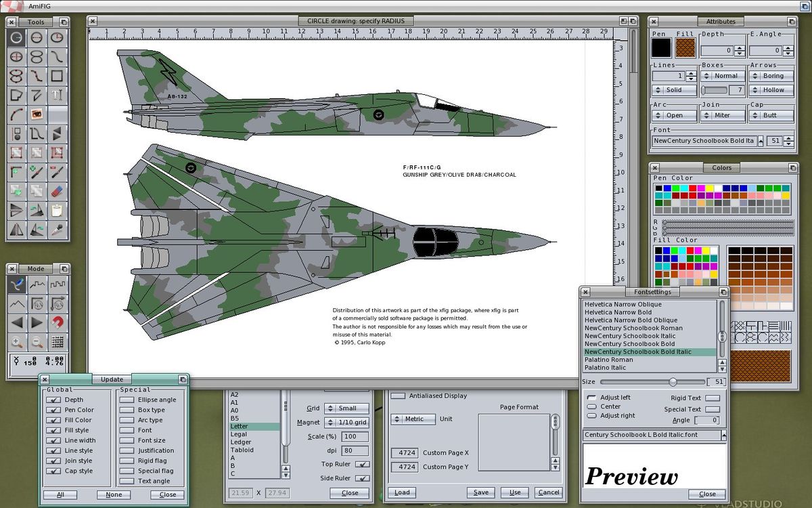Toggle the red magnet snap icon
Viewport: 812px width, 508px height.
[58, 322]
